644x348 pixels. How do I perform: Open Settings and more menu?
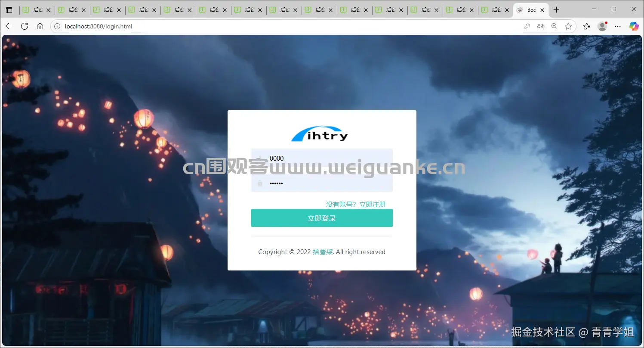618,26
